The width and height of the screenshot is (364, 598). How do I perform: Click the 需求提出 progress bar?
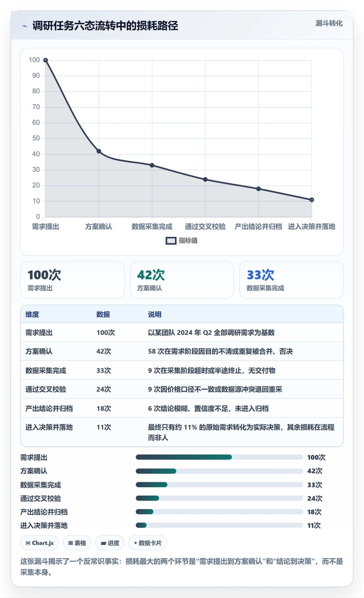point(219,457)
